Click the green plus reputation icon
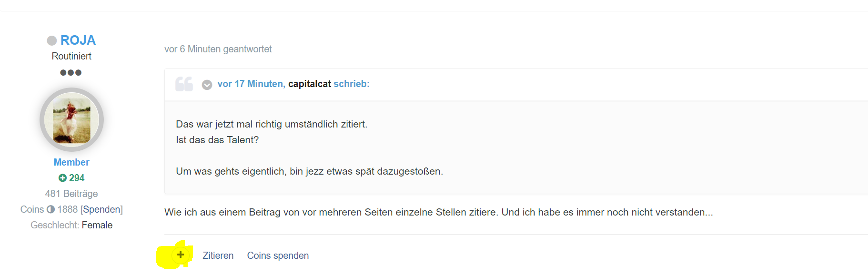The image size is (868, 275). pyautogui.click(x=62, y=178)
